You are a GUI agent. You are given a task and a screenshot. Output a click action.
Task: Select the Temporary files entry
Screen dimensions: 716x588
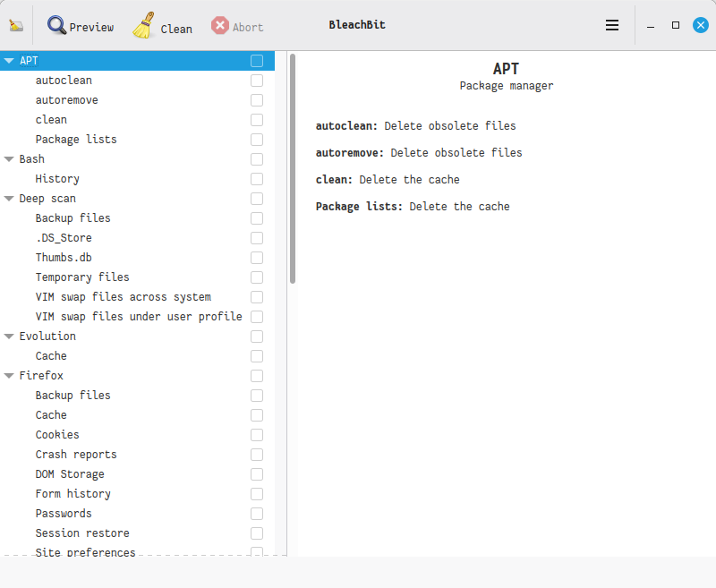[82, 277]
